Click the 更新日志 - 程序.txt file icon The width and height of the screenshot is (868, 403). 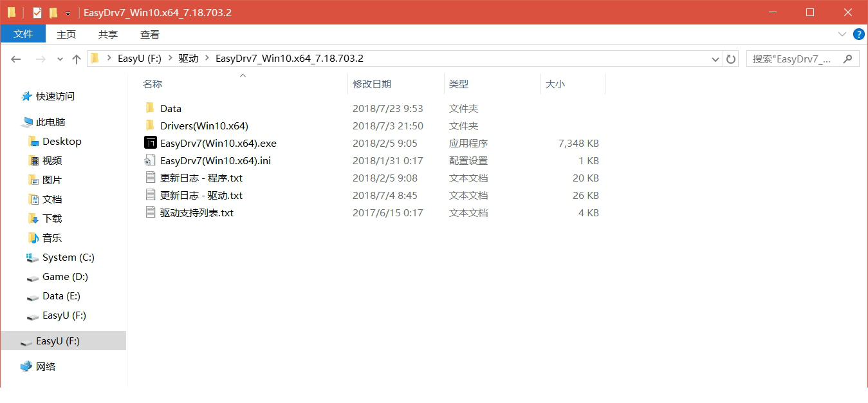(x=151, y=178)
